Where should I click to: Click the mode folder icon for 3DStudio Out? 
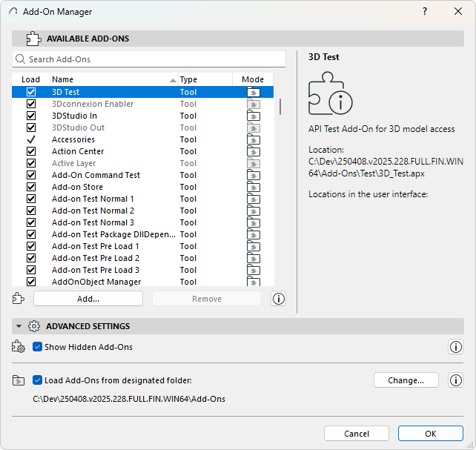coord(254,128)
